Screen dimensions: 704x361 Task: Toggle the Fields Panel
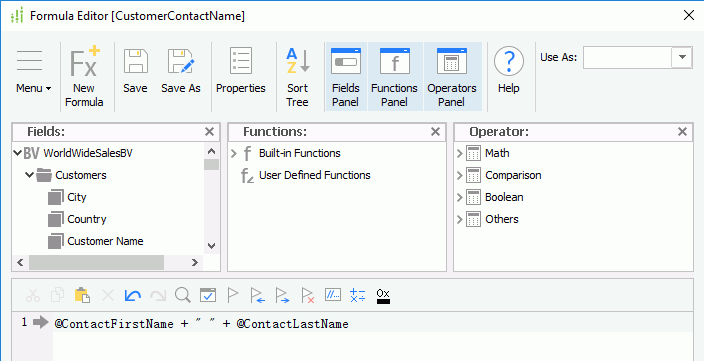pyautogui.click(x=345, y=77)
